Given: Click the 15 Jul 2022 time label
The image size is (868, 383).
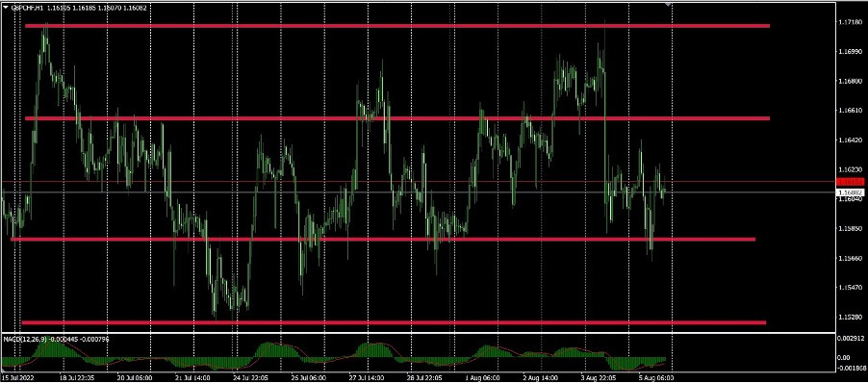Looking at the screenshot, I should pos(16,377).
